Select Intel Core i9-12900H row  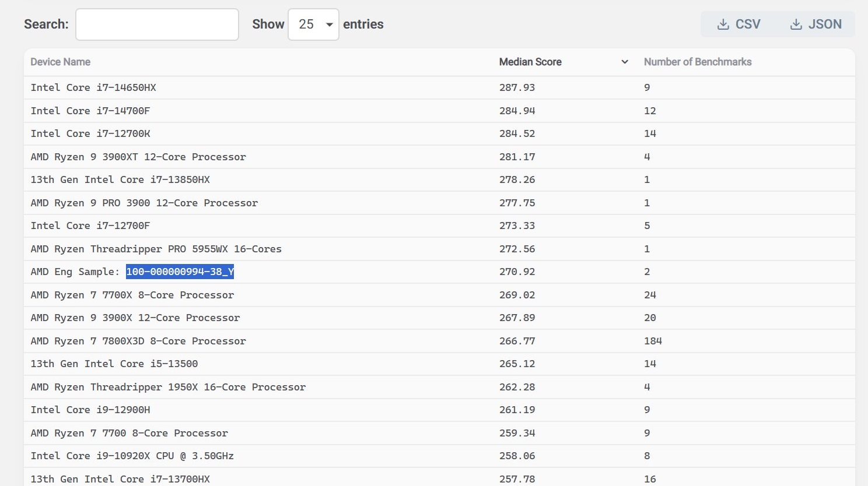pyautogui.click(x=90, y=410)
